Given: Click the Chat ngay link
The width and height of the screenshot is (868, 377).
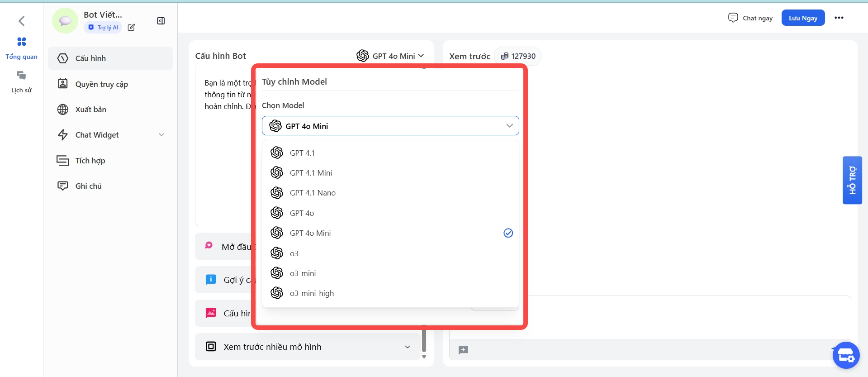Looking at the screenshot, I should pyautogui.click(x=751, y=18).
